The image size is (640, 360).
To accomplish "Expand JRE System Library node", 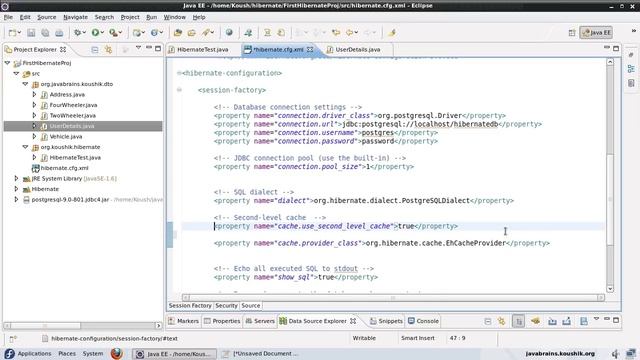I will (16, 178).
